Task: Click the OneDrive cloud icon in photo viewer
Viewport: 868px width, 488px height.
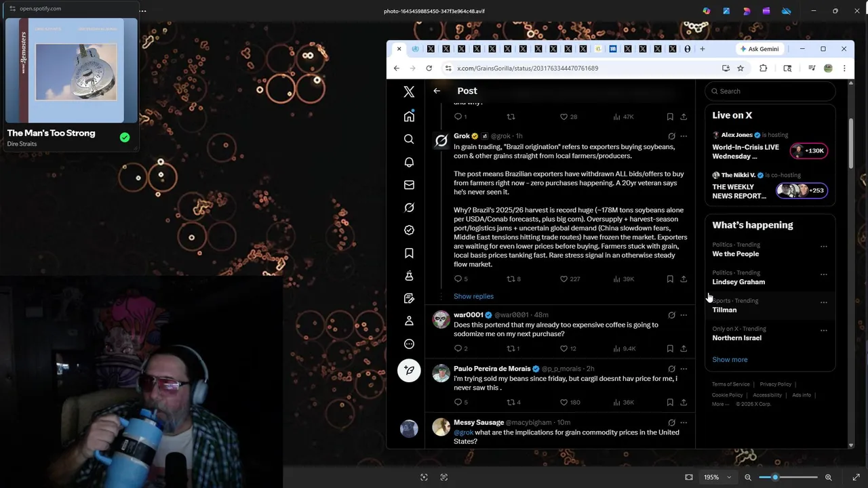Action: 787,11
